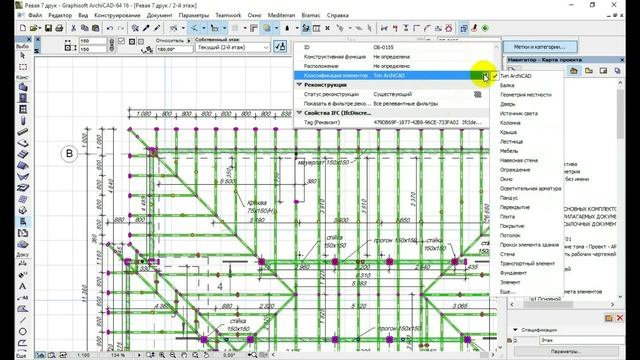Toggle the checkbox beside the size fields

click(121, 41)
